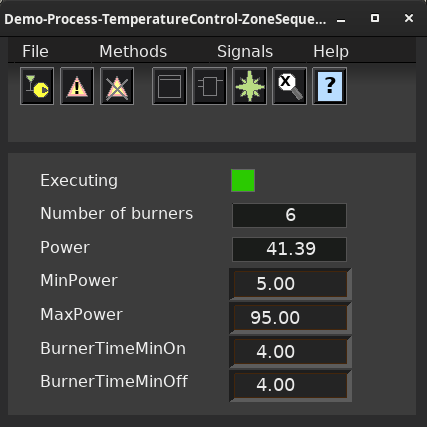Click the Number of burners value field

coord(289,215)
